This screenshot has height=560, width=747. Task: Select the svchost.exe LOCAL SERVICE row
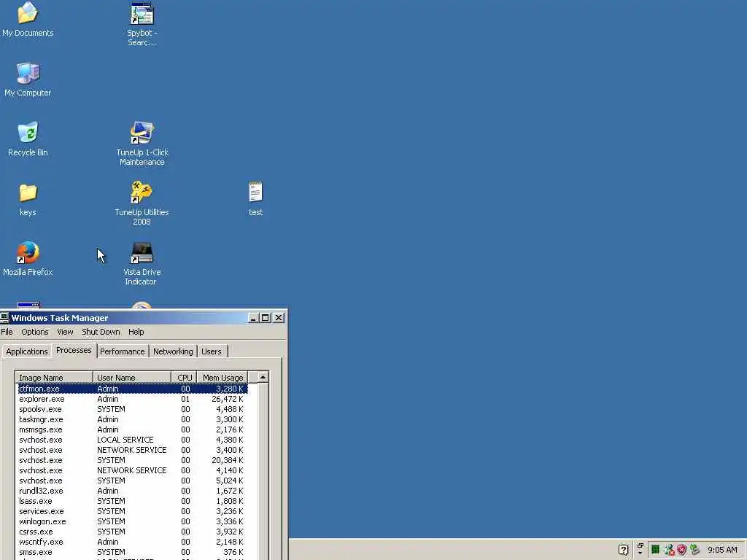pyautogui.click(x=132, y=440)
